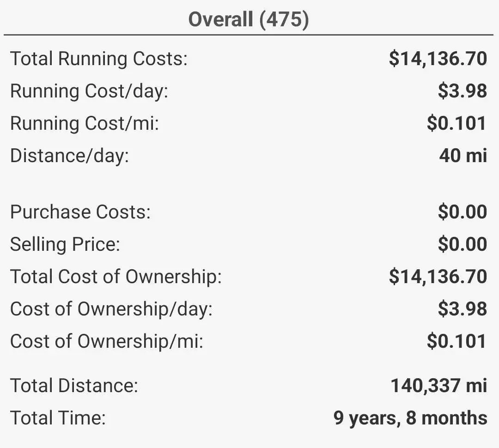Select the Distance/day label
Image resolution: width=499 pixels, height=448 pixels.
(x=69, y=156)
